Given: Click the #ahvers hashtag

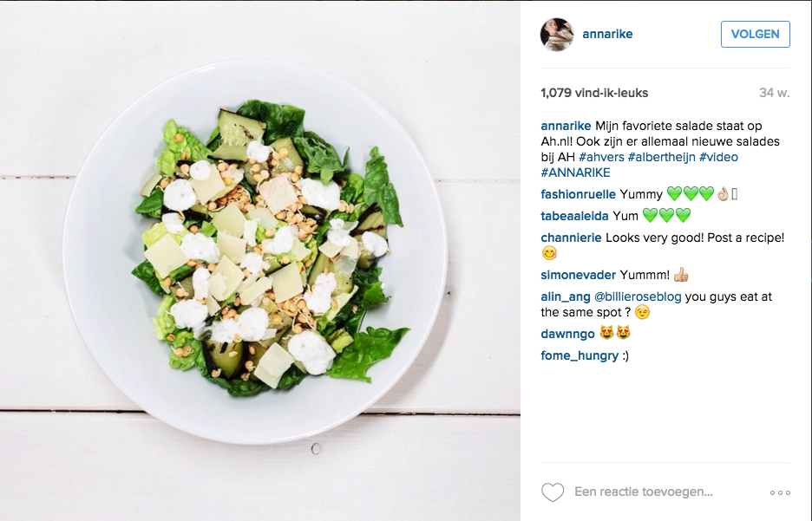Looking at the screenshot, I should [x=601, y=157].
